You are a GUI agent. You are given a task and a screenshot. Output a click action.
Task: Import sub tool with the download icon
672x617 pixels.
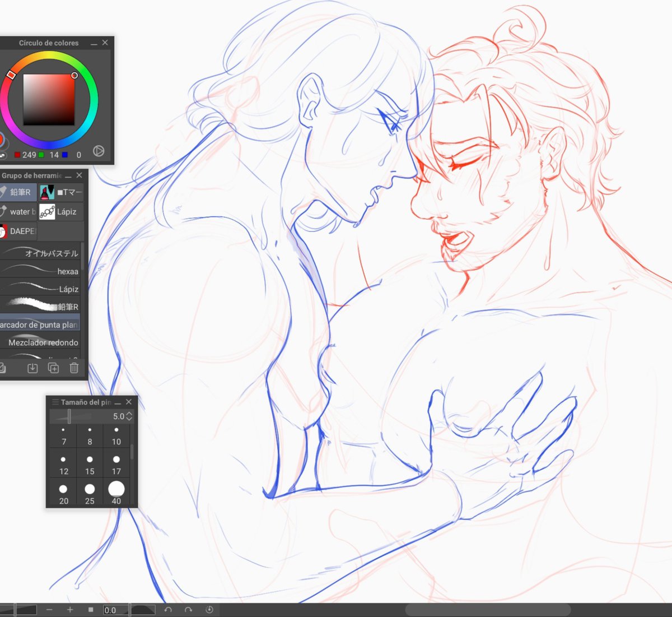tap(32, 368)
